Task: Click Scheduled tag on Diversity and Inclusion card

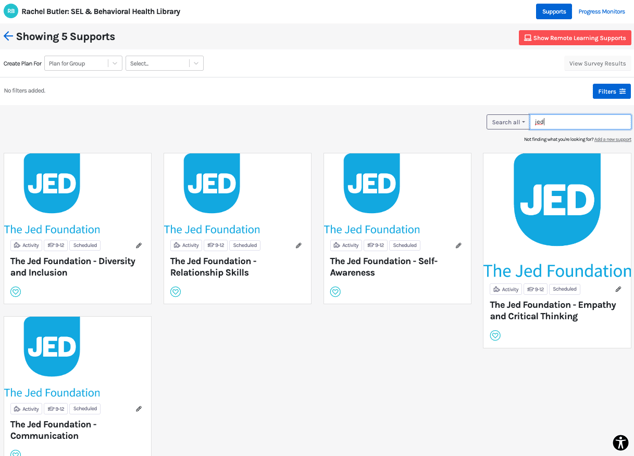Action: tap(85, 245)
